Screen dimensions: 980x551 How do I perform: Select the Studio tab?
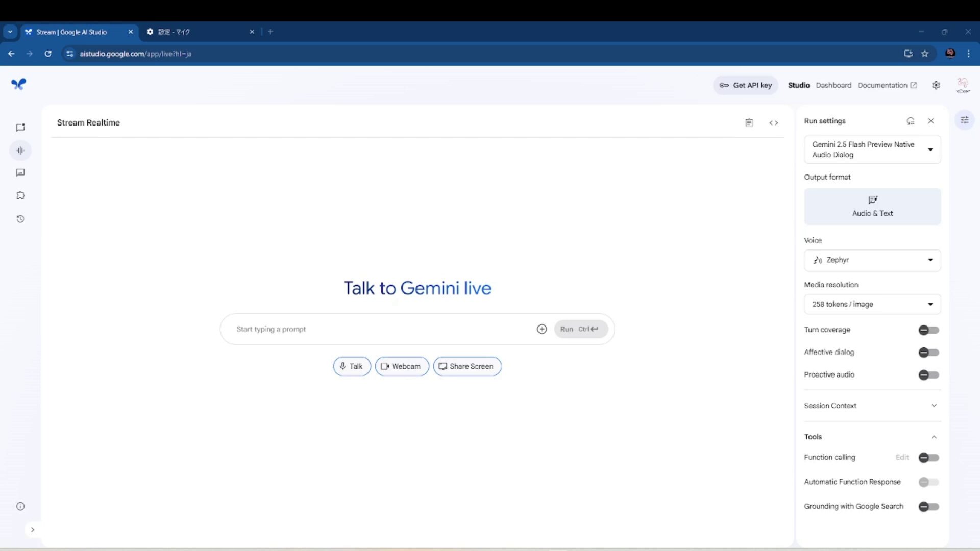799,85
